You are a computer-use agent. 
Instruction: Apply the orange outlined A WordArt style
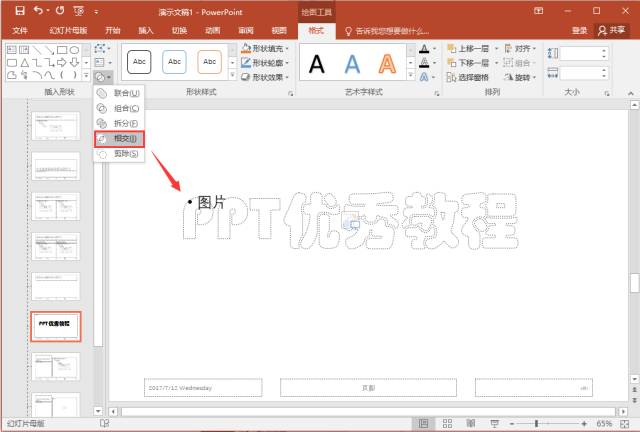tap(387, 64)
